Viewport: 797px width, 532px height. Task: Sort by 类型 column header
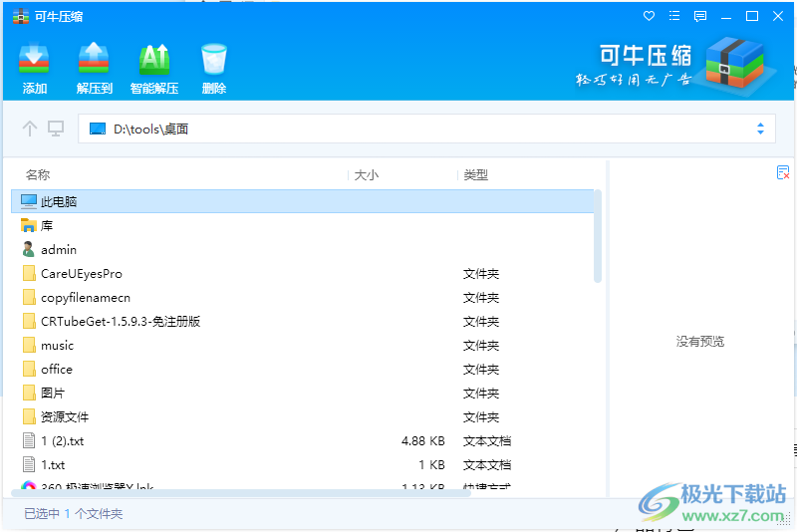(476, 174)
